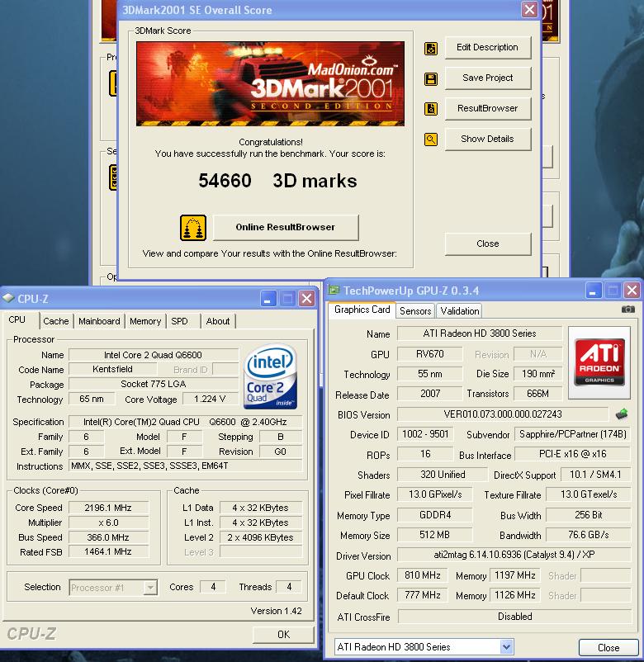The image size is (644, 662).
Task: Click the Driver Version field
Action: click(x=514, y=555)
